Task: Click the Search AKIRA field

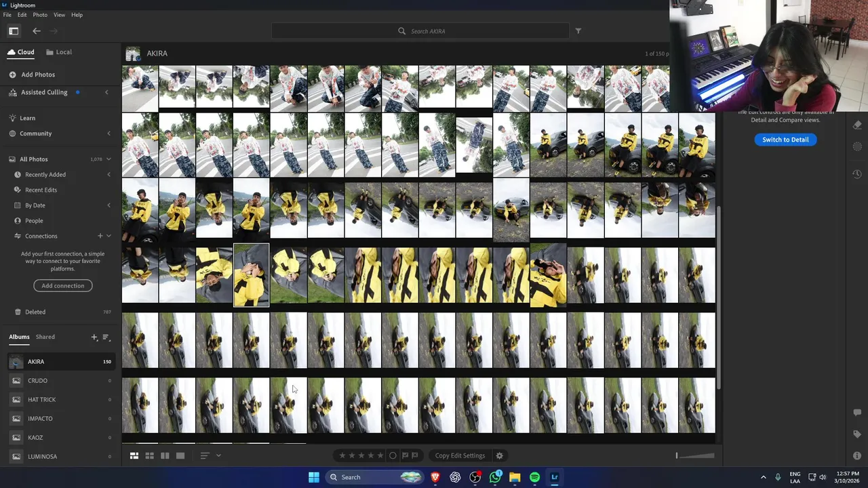Action: (420, 31)
